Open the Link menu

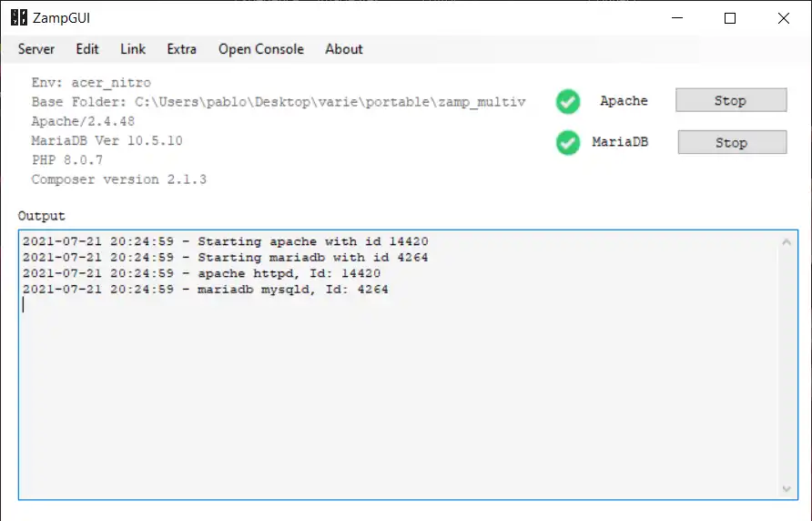[x=133, y=49]
